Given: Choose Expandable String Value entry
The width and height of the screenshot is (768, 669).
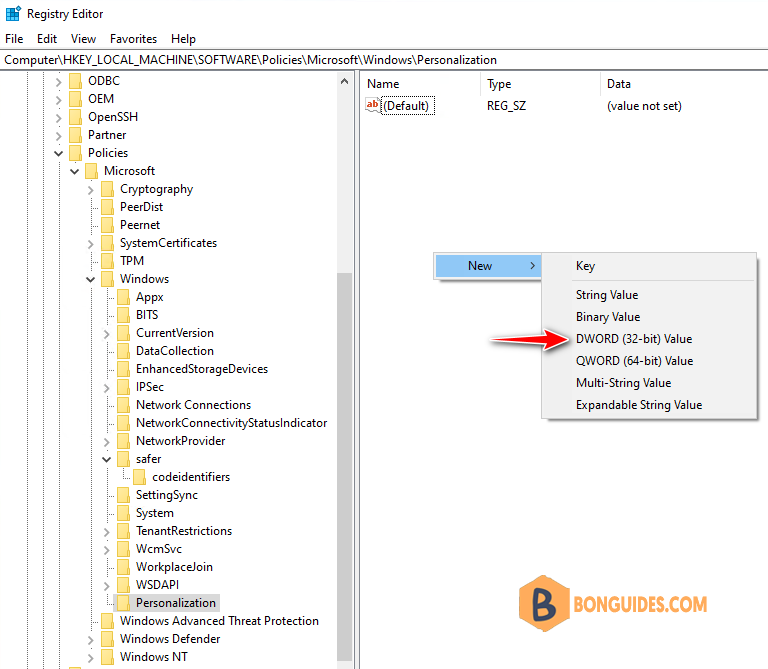Looking at the screenshot, I should pyautogui.click(x=639, y=405).
